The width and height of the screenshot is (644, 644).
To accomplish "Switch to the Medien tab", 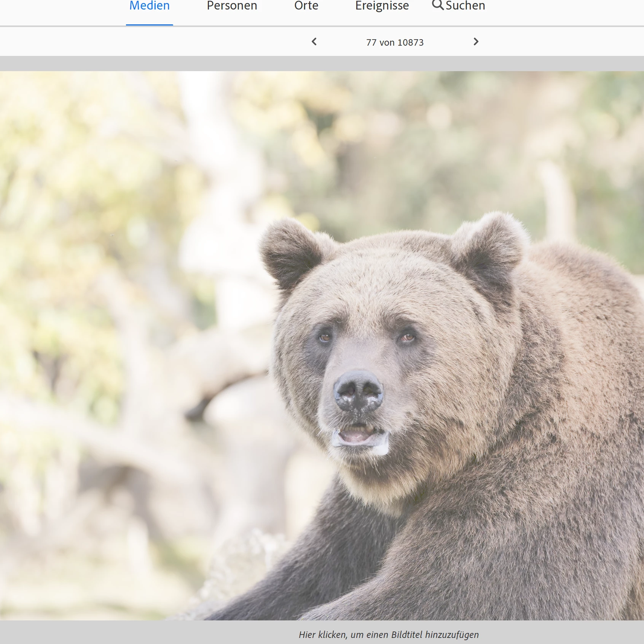I will coord(150,6).
